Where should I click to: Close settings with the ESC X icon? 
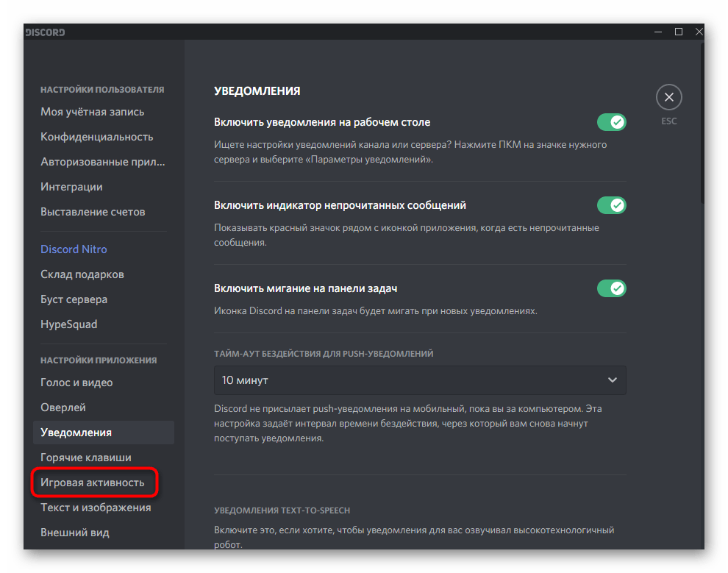pos(668,97)
